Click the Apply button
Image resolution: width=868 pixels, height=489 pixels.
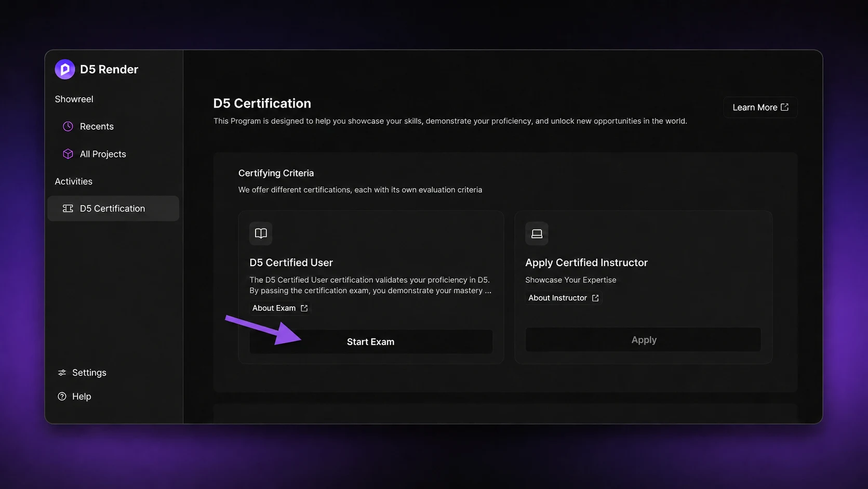point(643,339)
